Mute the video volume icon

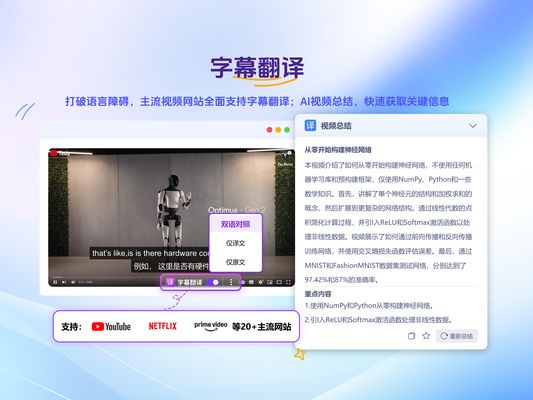[73, 282]
